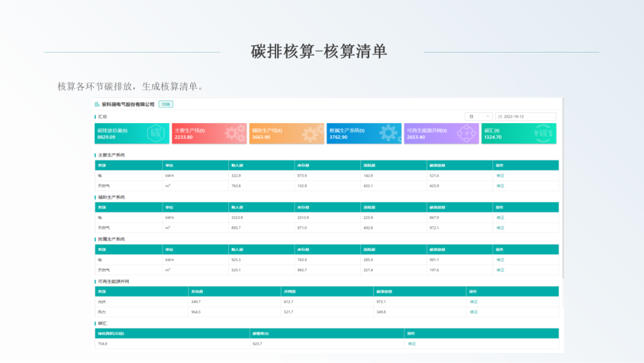644x363 pixels.
Task: Click the 523.1 cell
Action: 236,270
